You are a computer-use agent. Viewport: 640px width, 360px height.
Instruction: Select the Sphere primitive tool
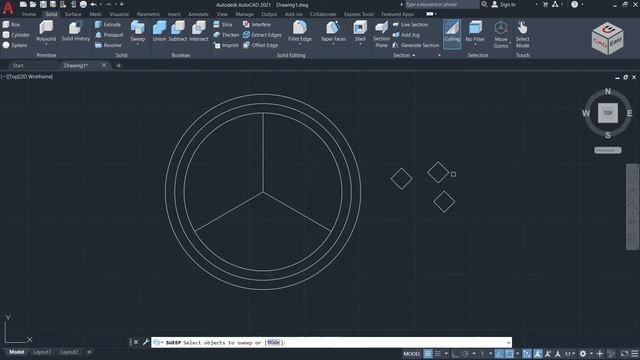coord(15,45)
